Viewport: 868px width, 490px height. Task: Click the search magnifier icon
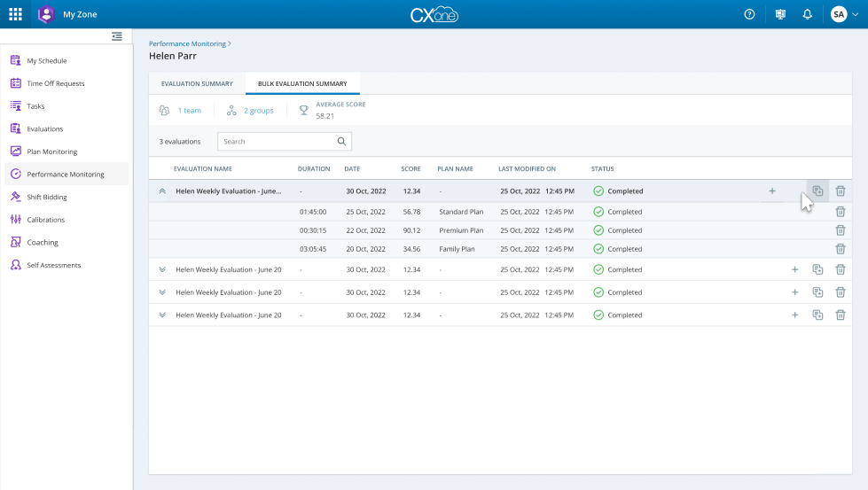coord(341,142)
